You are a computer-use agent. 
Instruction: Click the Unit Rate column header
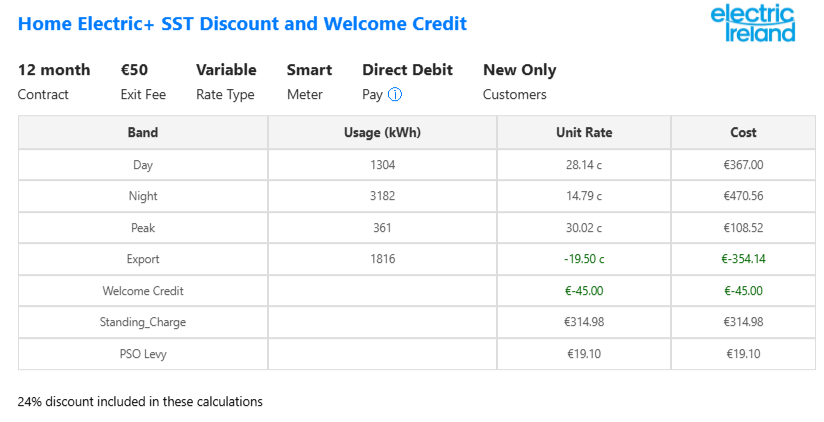click(x=584, y=132)
